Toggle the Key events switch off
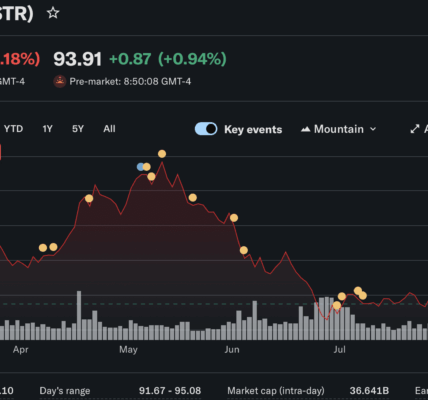This screenshot has width=428, height=400. pos(206,129)
